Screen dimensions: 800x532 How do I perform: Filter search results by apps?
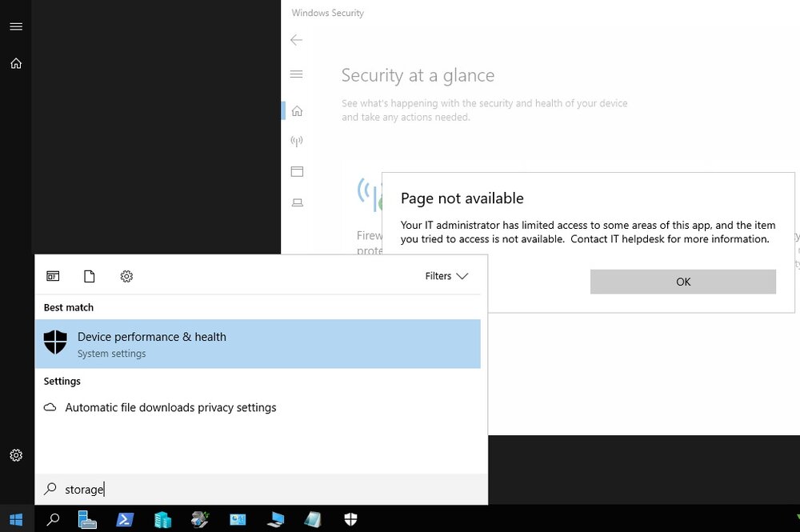pyautogui.click(x=53, y=276)
